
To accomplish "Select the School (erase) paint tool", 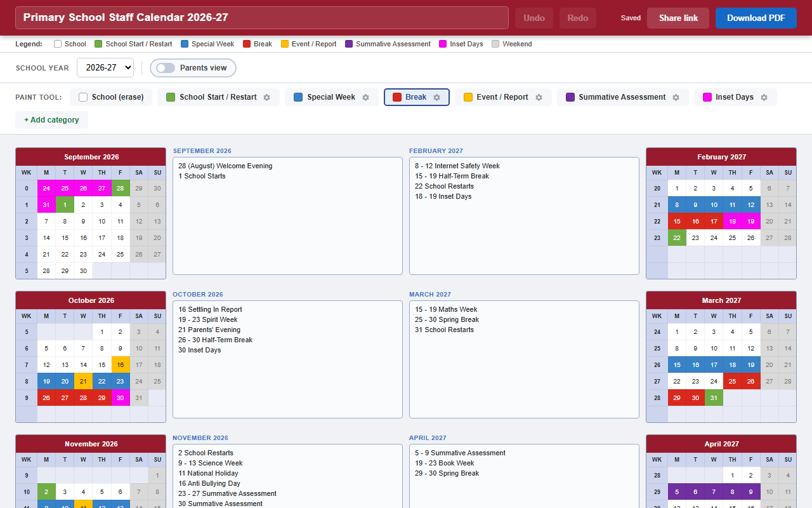I will [x=111, y=97].
